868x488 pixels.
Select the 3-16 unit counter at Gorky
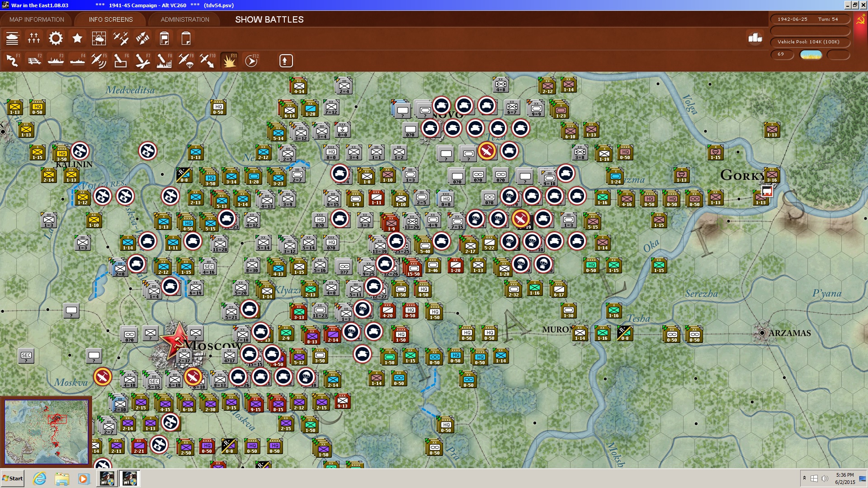tap(772, 175)
